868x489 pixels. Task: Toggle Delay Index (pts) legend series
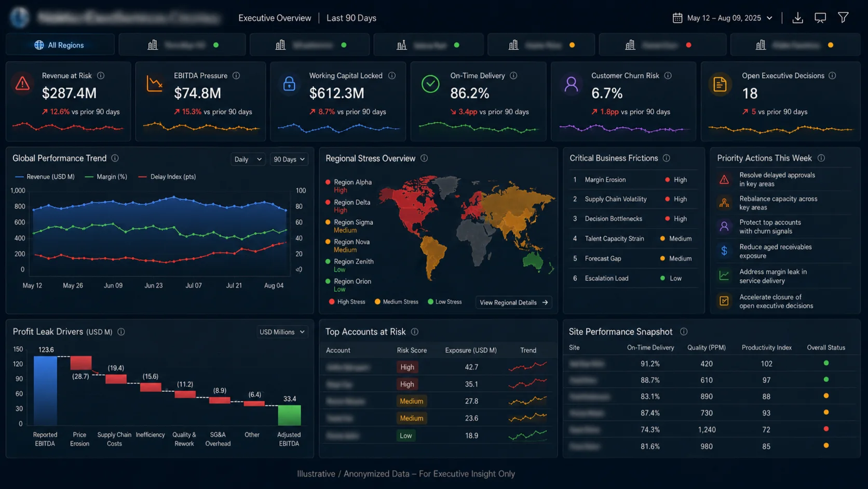[x=167, y=177]
